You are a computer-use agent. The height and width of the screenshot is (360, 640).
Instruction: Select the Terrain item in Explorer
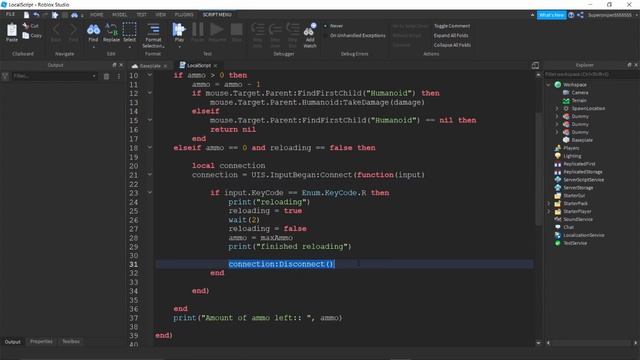[x=579, y=100]
